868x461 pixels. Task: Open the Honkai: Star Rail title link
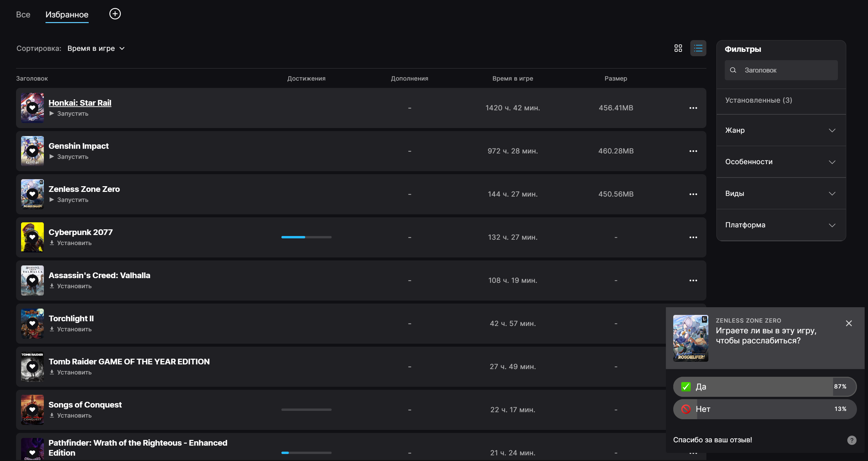pyautogui.click(x=80, y=103)
